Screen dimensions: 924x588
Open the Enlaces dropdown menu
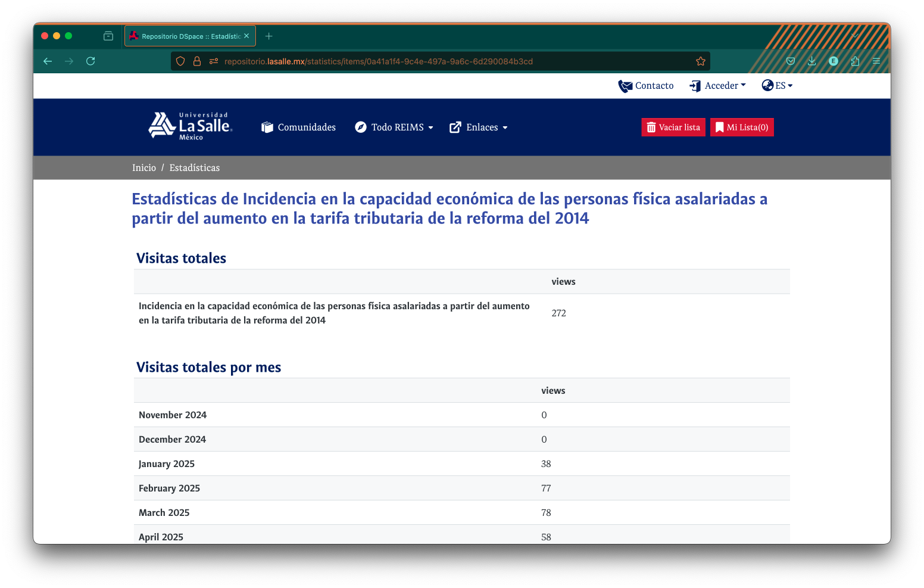tap(479, 127)
